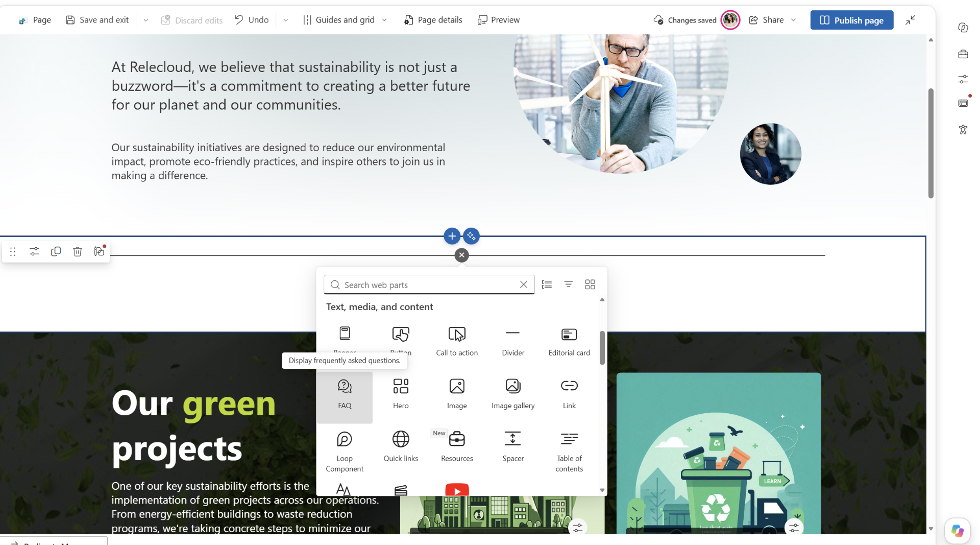Choose the Button web part icon

(x=401, y=334)
